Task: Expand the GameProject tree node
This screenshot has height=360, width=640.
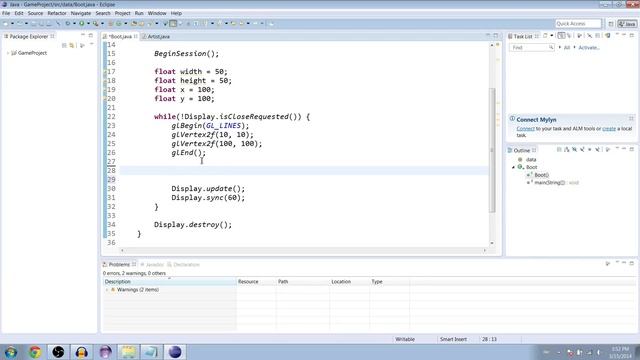Action: click(x=8, y=53)
